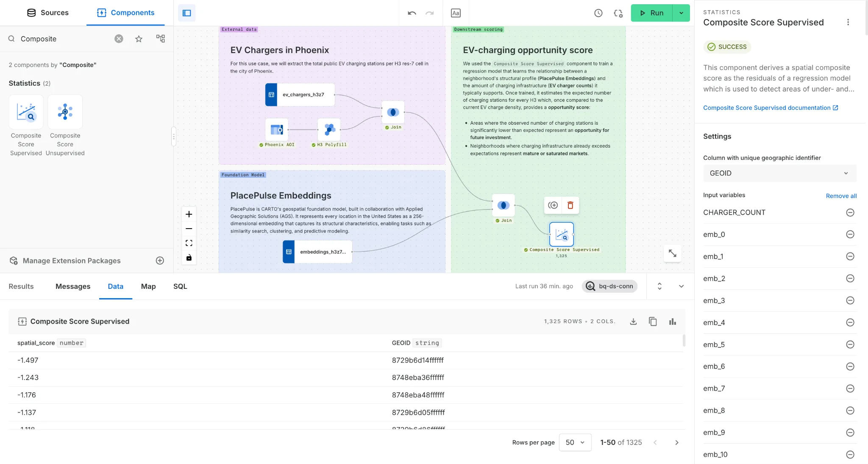The width and height of the screenshot is (868, 464).
Task: Click the left panel collapse handle
Action: (173, 137)
